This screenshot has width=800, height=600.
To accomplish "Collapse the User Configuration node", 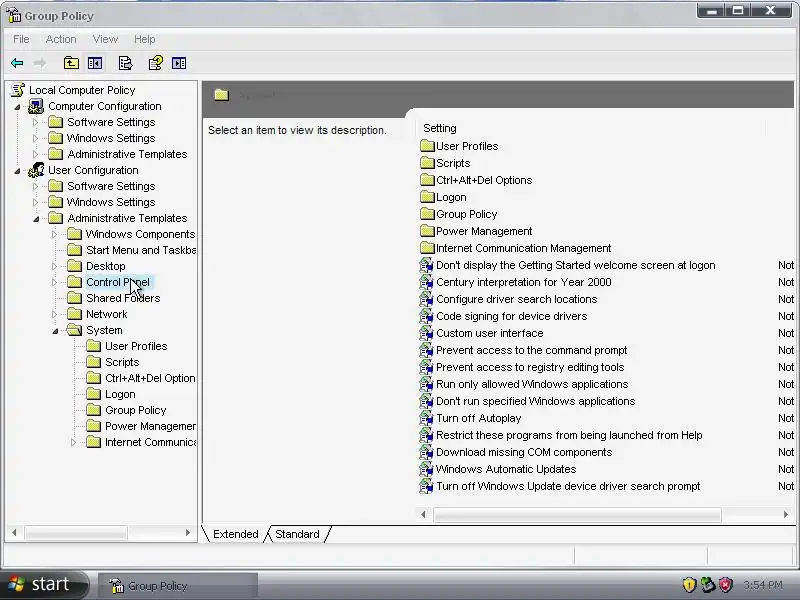I will pos(17,171).
